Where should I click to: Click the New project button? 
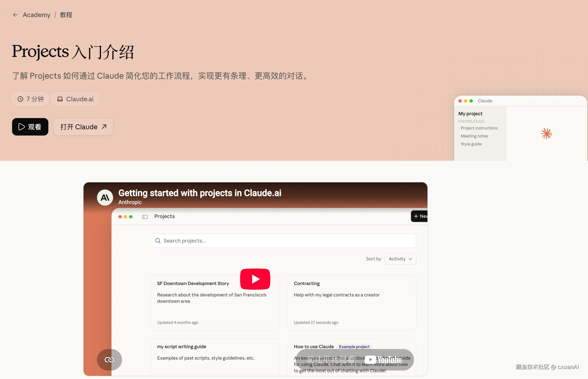(x=419, y=216)
